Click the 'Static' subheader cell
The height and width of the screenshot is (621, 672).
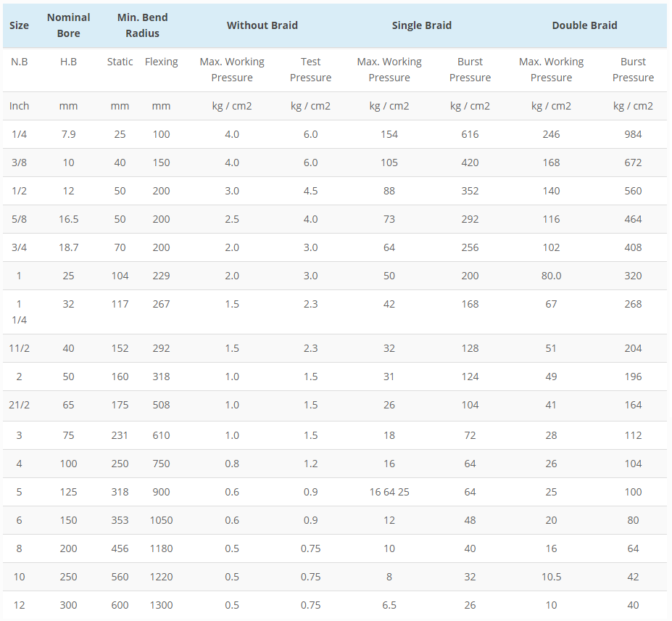tap(120, 62)
